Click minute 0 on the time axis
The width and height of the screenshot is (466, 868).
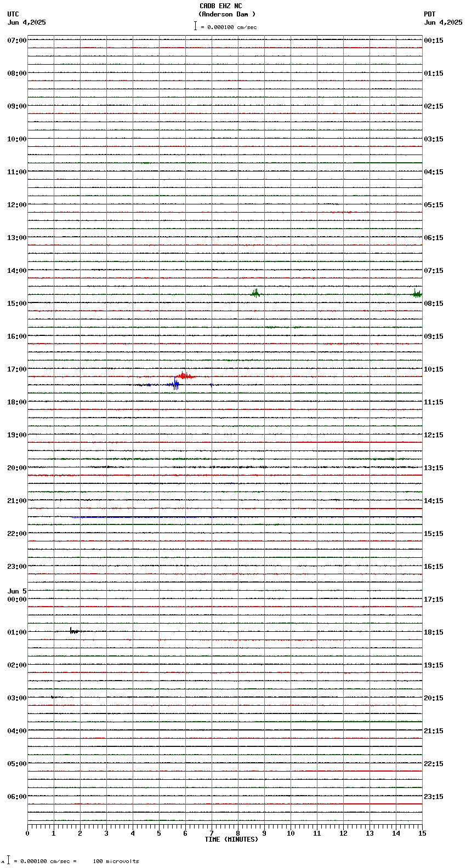(x=27, y=833)
